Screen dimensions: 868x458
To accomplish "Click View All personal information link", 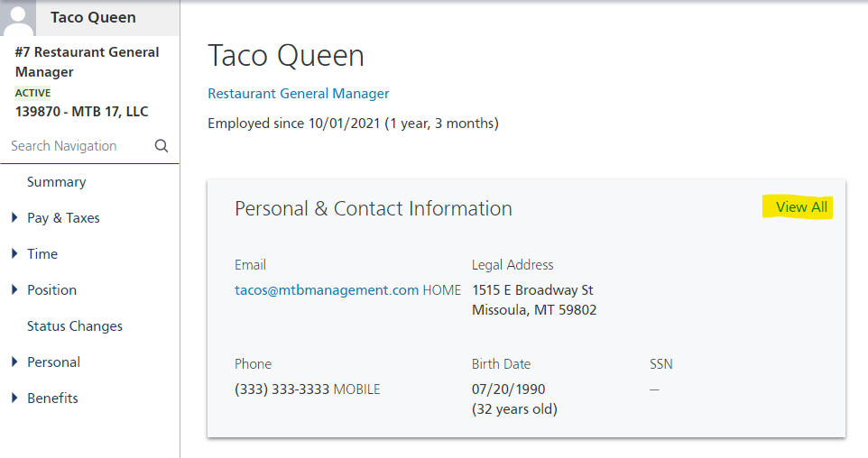I will click(801, 207).
